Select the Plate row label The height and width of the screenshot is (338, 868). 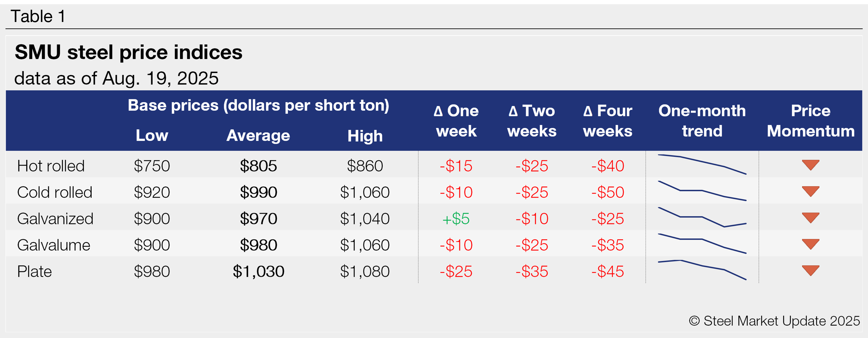point(35,271)
